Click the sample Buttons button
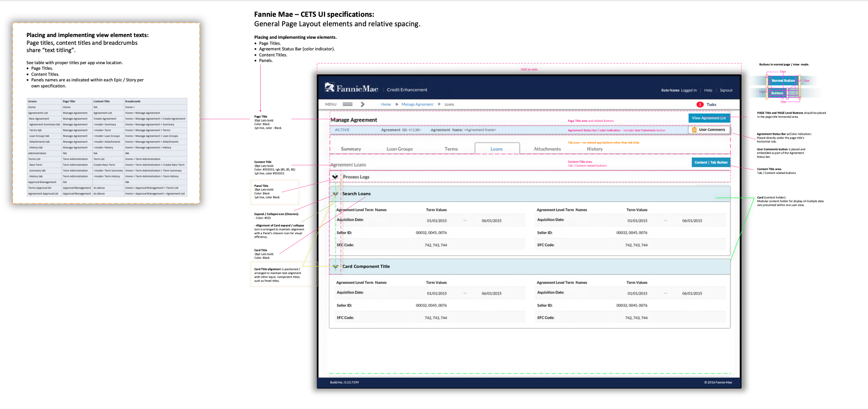The height and width of the screenshot is (409, 868). tap(777, 93)
